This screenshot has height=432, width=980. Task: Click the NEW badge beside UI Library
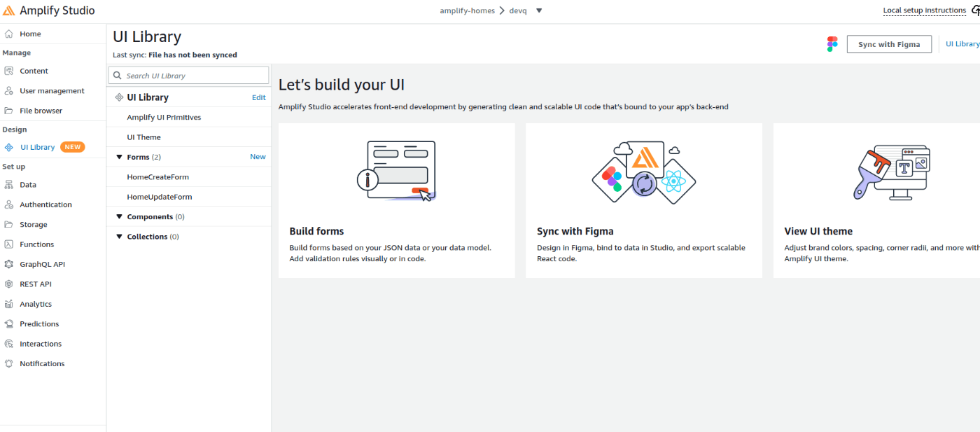tap(73, 147)
